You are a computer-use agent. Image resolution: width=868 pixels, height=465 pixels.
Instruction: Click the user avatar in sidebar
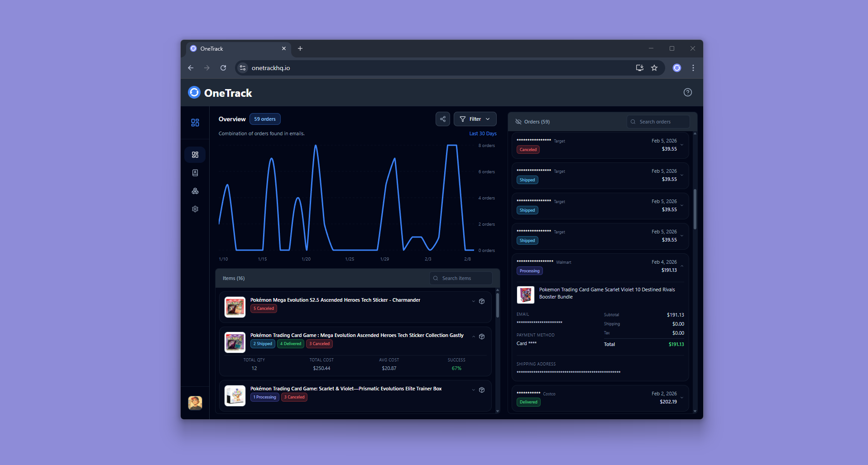[x=195, y=403]
